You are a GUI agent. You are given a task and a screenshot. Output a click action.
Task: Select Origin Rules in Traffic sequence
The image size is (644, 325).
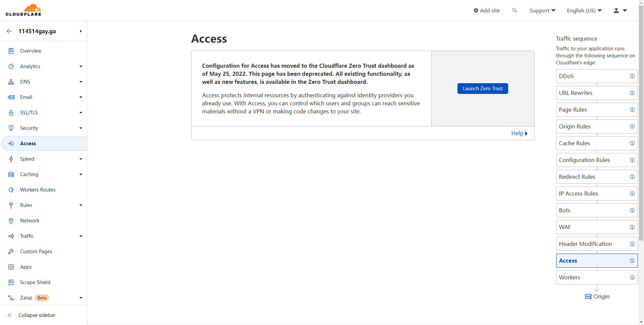point(597,126)
